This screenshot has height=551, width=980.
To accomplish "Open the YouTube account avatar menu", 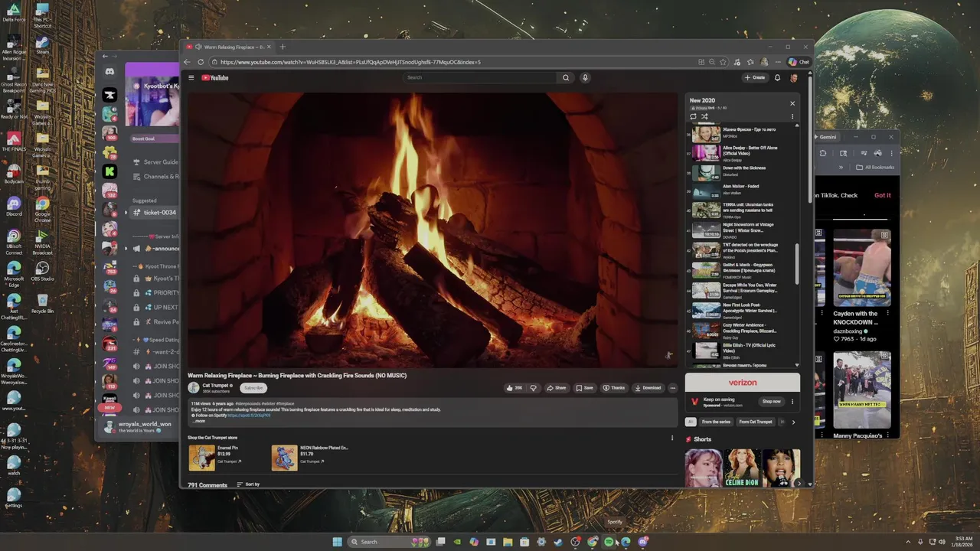I will [x=794, y=77].
